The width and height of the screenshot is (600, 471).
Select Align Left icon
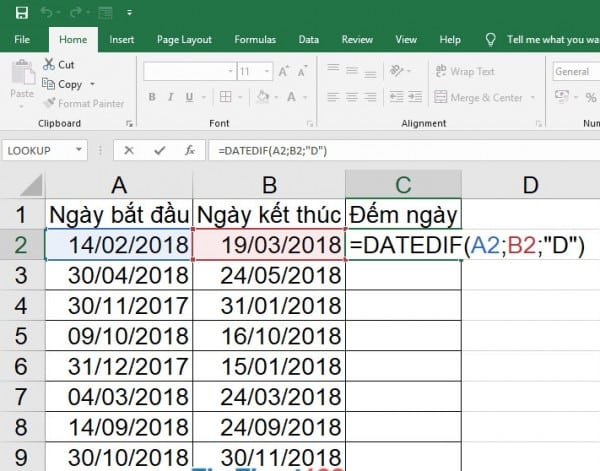click(x=333, y=97)
